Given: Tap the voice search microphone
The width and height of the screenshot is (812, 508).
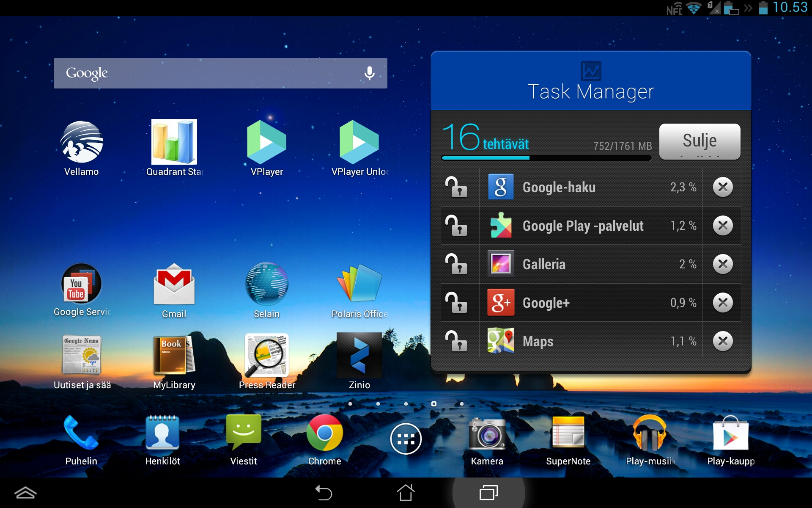Looking at the screenshot, I should pos(370,73).
